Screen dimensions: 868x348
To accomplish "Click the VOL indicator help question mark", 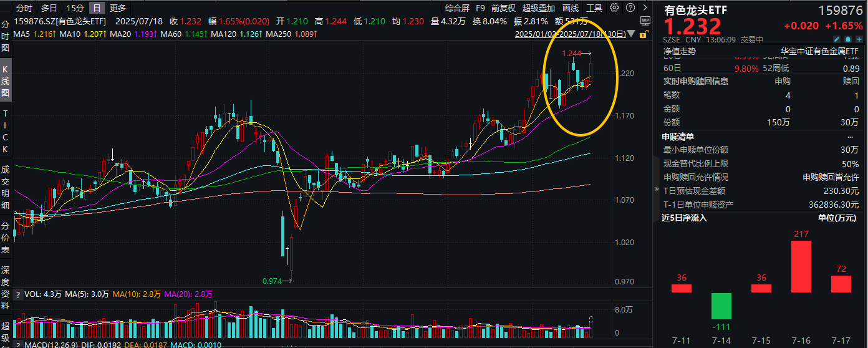I will [17, 294].
